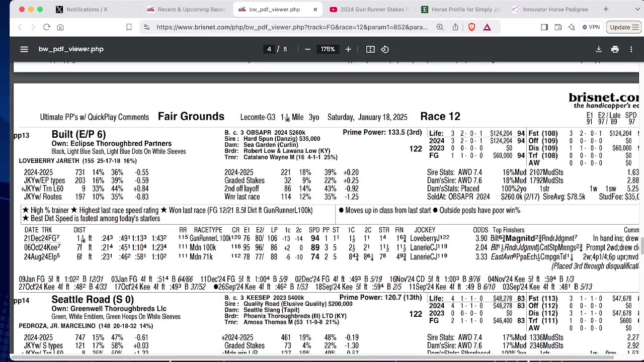View site information icon in address bar
The image size is (644, 362).
pos(146,27)
